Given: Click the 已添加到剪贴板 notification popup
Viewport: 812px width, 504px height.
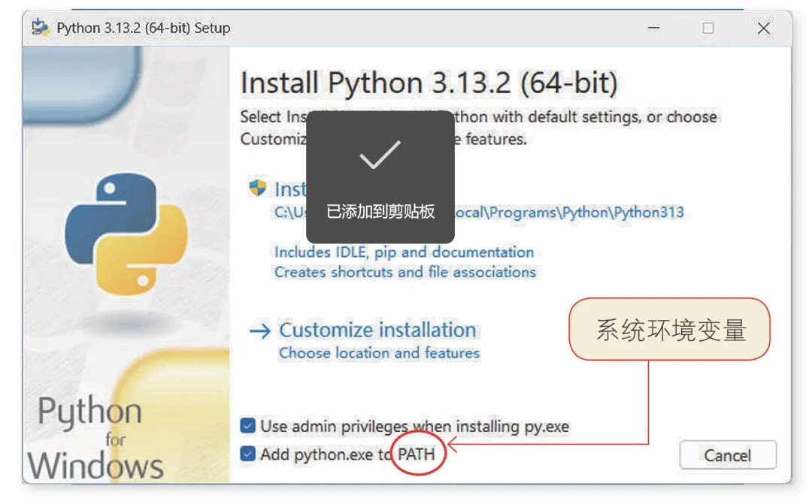Looking at the screenshot, I should pos(380,177).
